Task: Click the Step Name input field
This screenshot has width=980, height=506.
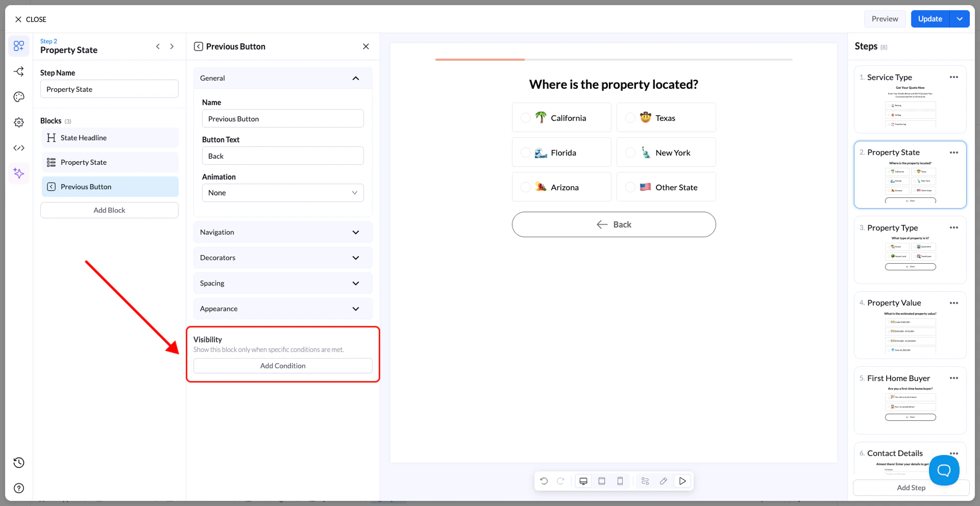Action: pyautogui.click(x=109, y=89)
